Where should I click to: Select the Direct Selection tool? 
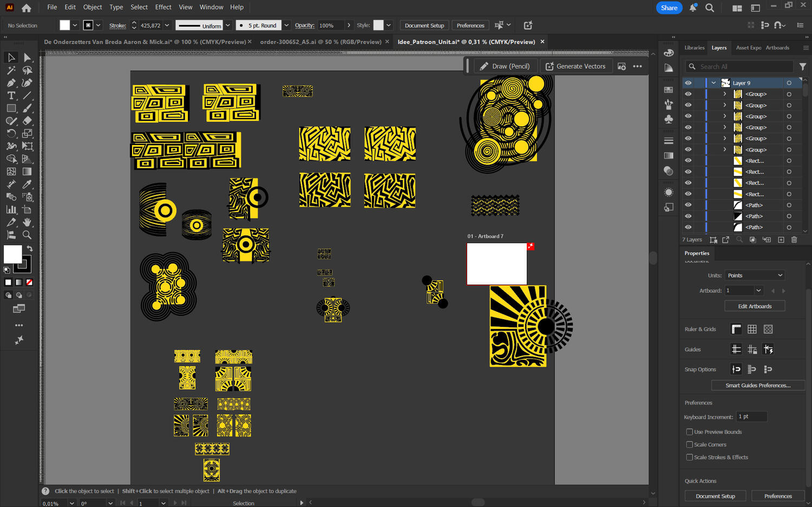[x=28, y=57]
